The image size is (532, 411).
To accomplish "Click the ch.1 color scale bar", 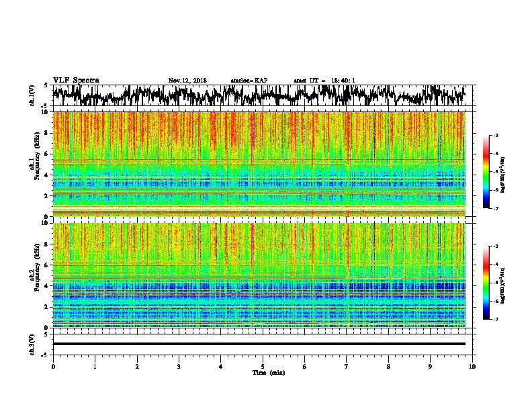I will click(486, 172).
